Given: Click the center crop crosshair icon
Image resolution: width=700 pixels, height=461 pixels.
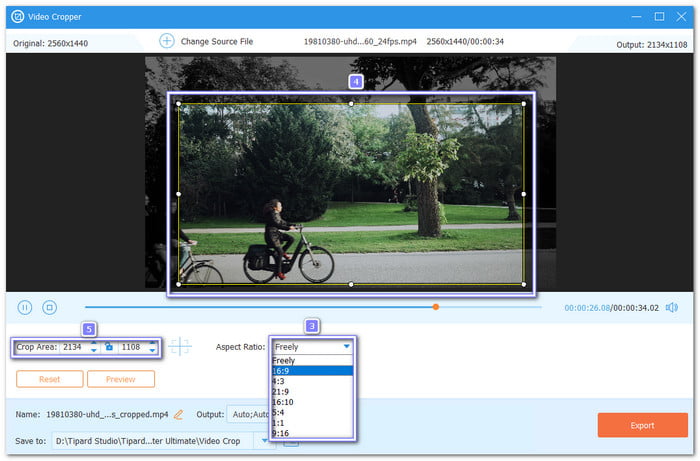Looking at the screenshot, I should coord(179,346).
